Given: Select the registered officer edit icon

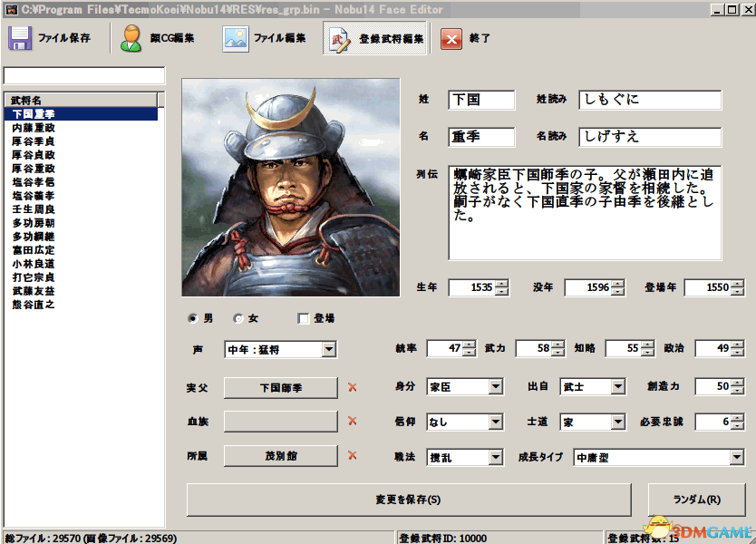Looking at the screenshot, I should (x=339, y=39).
